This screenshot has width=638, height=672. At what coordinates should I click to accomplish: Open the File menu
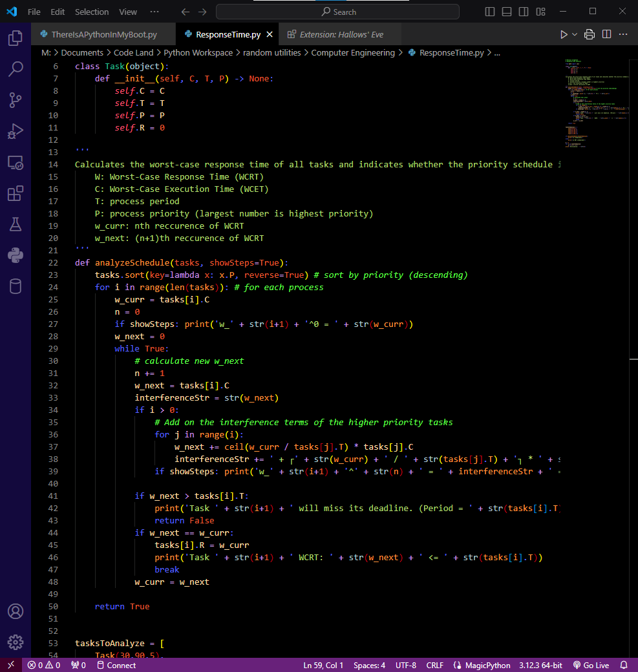click(34, 12)
